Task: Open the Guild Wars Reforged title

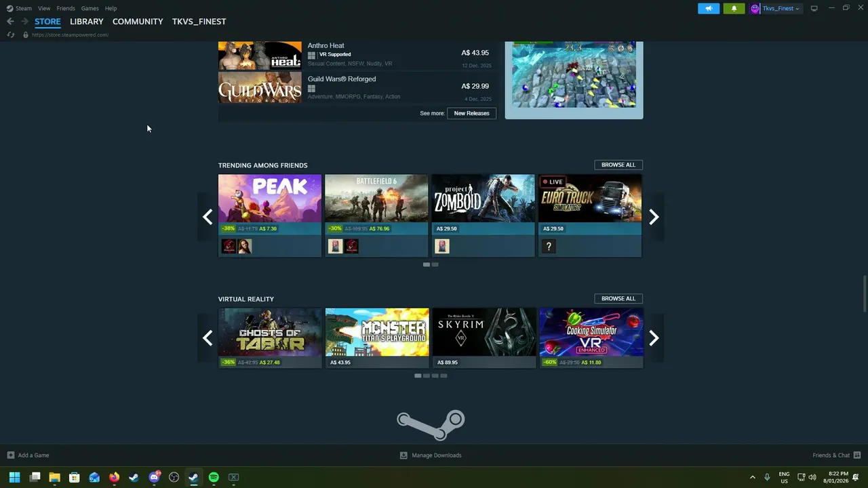Action: click(342, 79)
